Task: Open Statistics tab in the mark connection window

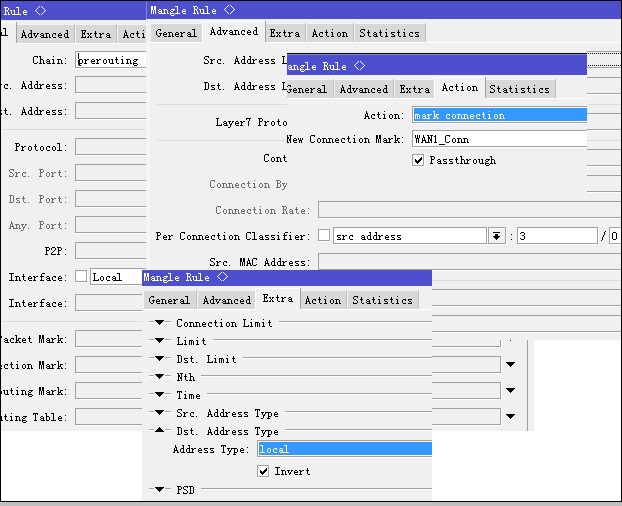Action: 520,89
